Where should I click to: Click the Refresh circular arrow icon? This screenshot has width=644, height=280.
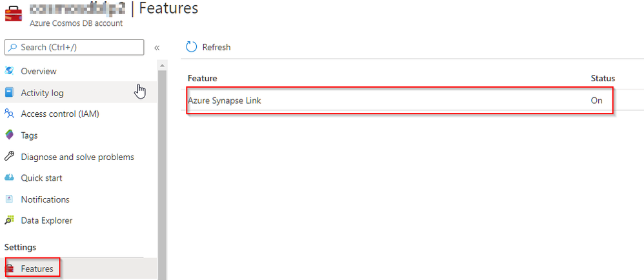(191, 47)
